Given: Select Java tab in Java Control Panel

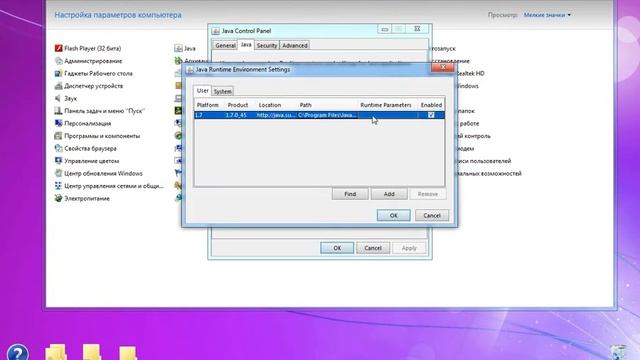Looking at the screenshot, I should (246, 44).
